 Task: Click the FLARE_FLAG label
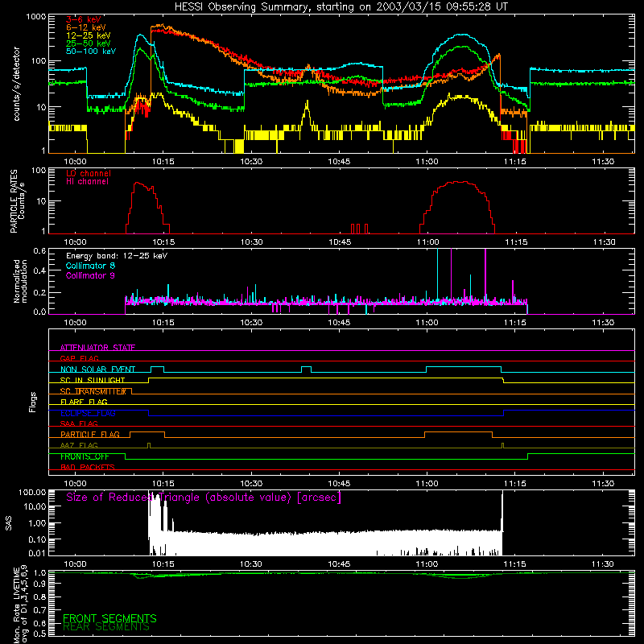pyautogui.click(x=84, y=402)
